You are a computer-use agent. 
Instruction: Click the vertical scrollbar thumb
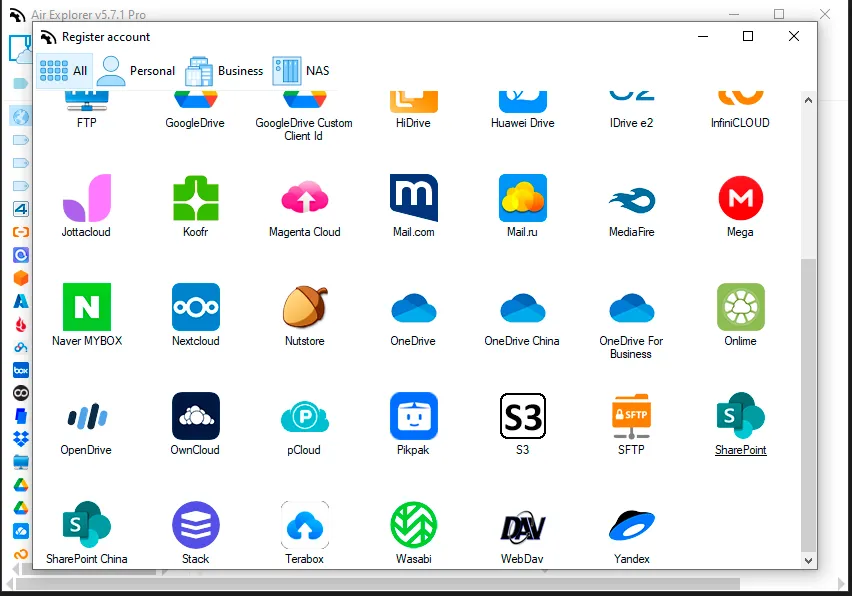click(x=809, y=405)
